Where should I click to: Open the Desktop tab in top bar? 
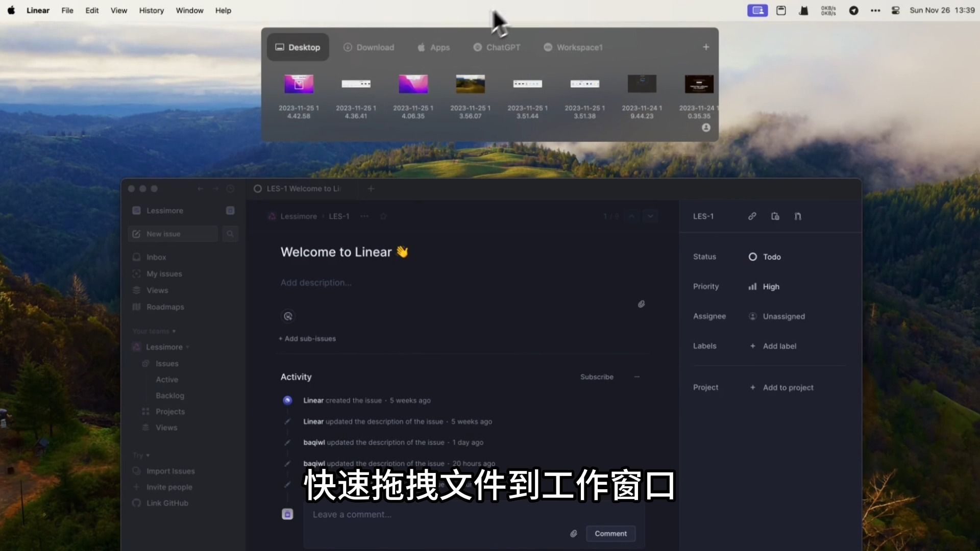(x=298, y=47)
